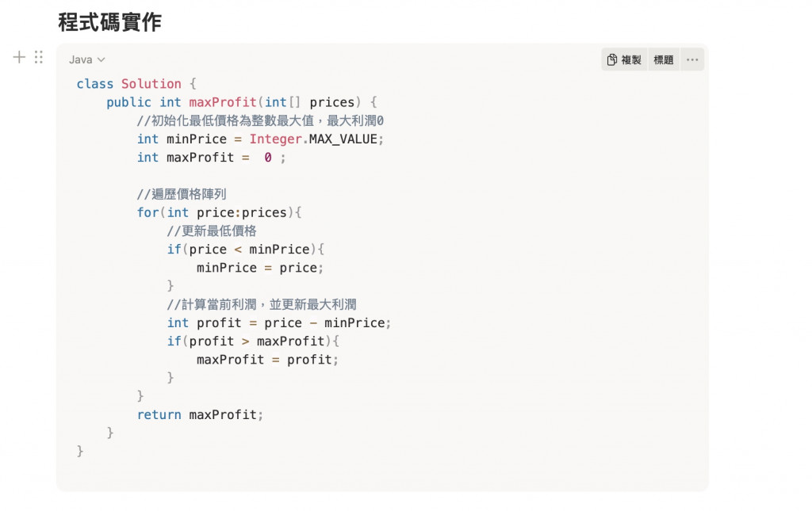Image resolution: width=812 pixels, height=511 pixels.
Task: Click the plus icon to add a block
Action: coord(19,57)
